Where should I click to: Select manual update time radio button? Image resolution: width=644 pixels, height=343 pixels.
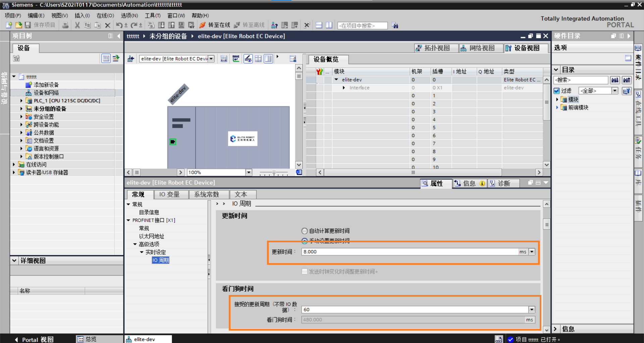pos(305,240)
